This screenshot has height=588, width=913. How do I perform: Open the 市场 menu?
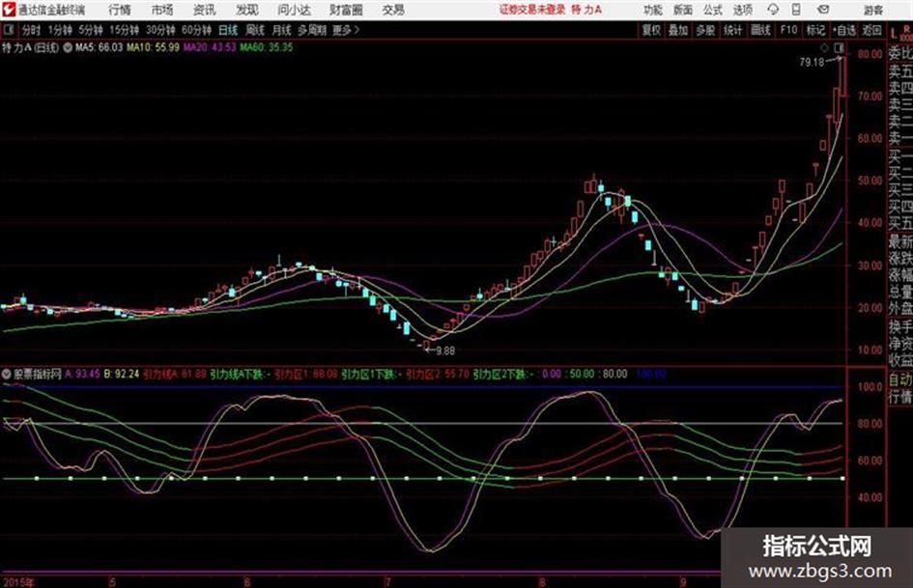pyautogui.click(x=162, y=10)
